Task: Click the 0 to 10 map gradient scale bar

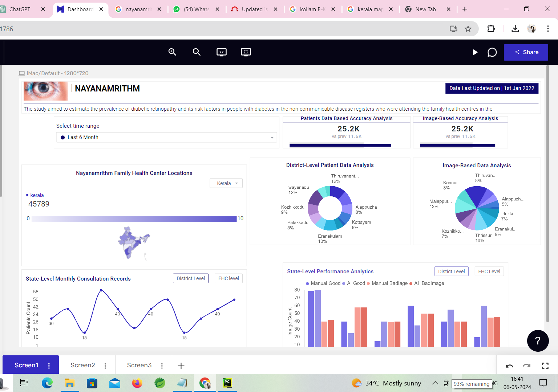Action: pyautogui.click(x=134, y=219)
